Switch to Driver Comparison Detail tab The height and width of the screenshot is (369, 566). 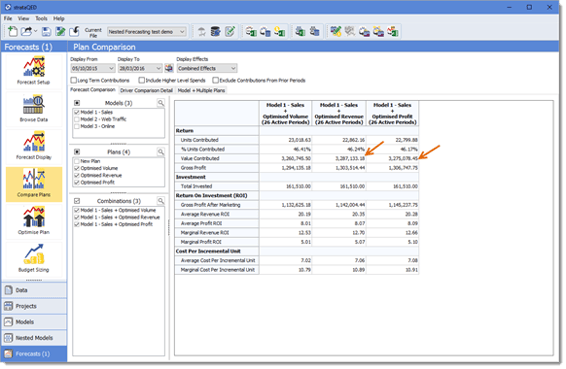(146, 90)
